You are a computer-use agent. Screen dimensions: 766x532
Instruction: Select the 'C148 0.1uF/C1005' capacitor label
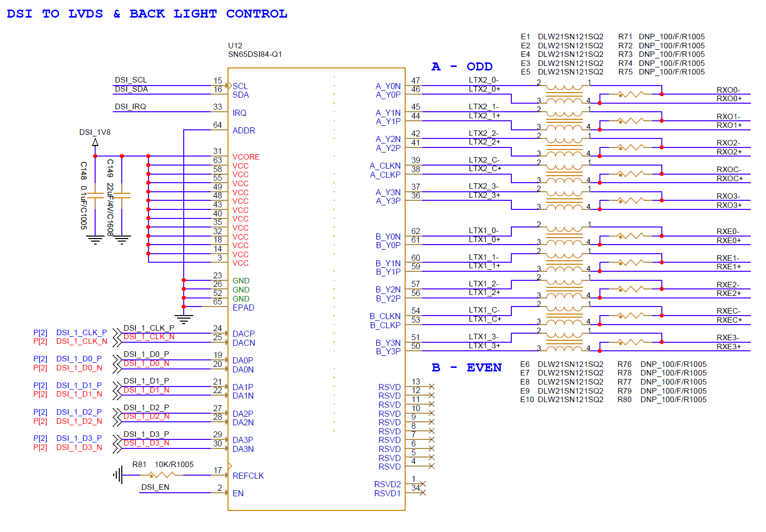coord(84,195)
